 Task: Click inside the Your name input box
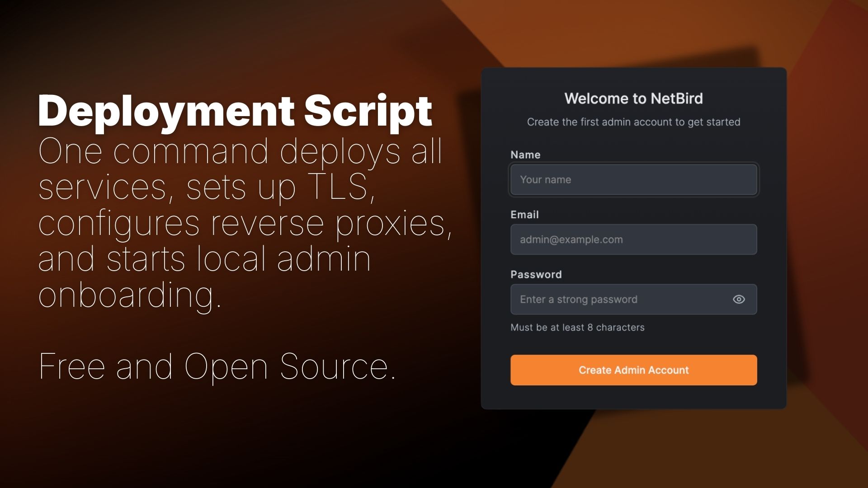[633, 179]
